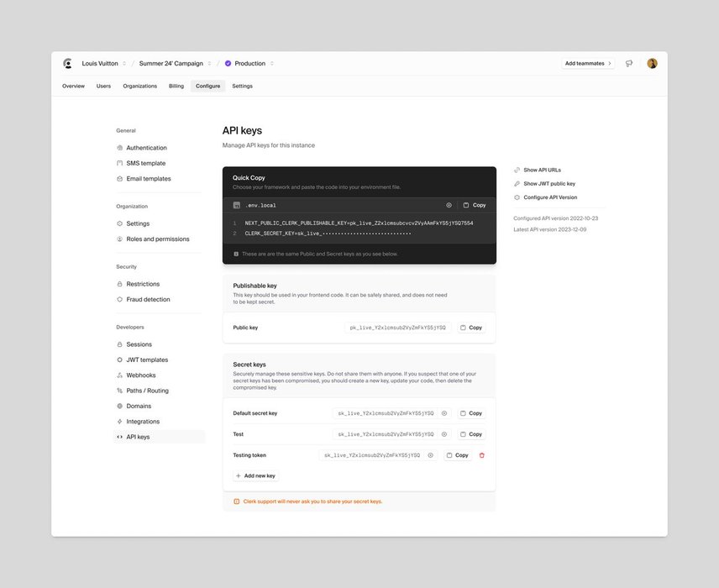The height and width of the screenshot is (588, 719).
Task: Click the user avatar thumbnail
Action: click(x=652, y=63)
